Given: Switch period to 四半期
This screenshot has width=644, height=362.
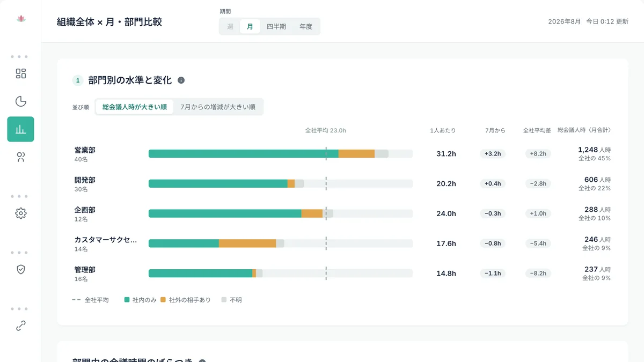Looking at the screenshot, I should tap(276, 26).
